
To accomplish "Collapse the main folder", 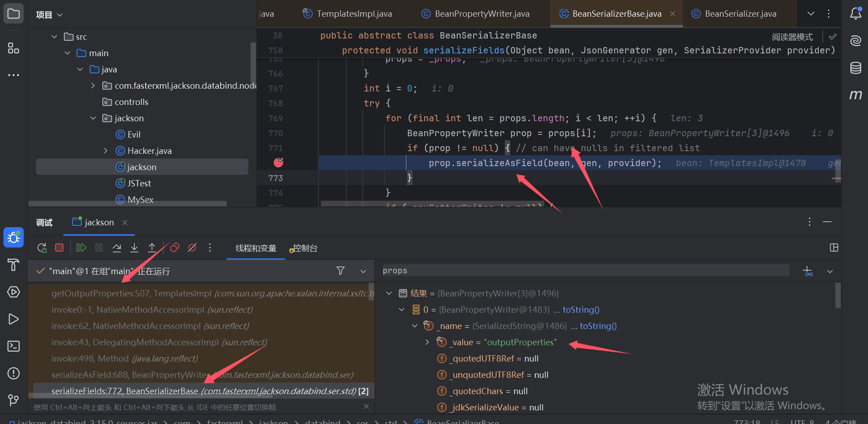I will [x=67, y=53].
